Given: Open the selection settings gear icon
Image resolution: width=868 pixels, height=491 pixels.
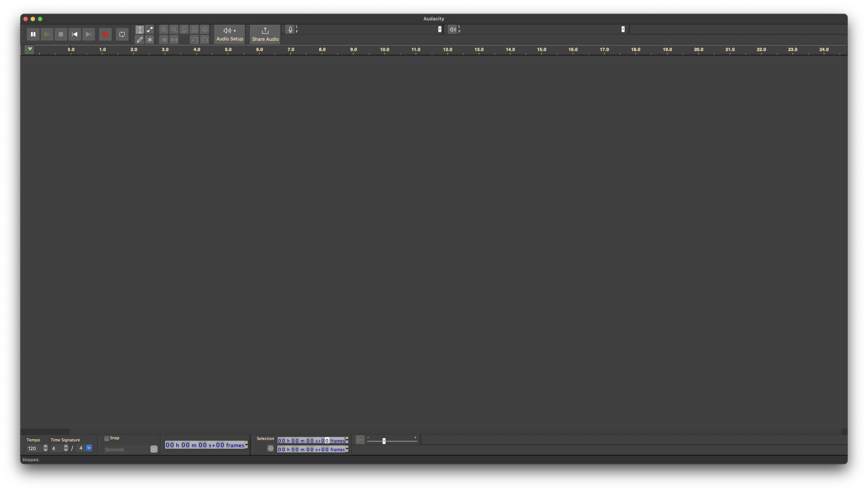Looking at the screenshot, I should click(x=271, y=449).
